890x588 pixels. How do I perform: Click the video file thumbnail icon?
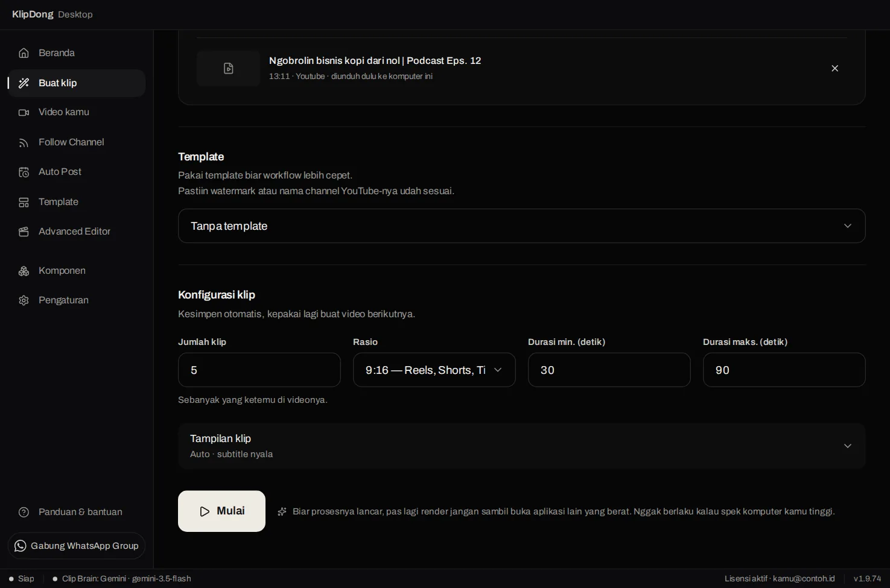coord(228,68)
